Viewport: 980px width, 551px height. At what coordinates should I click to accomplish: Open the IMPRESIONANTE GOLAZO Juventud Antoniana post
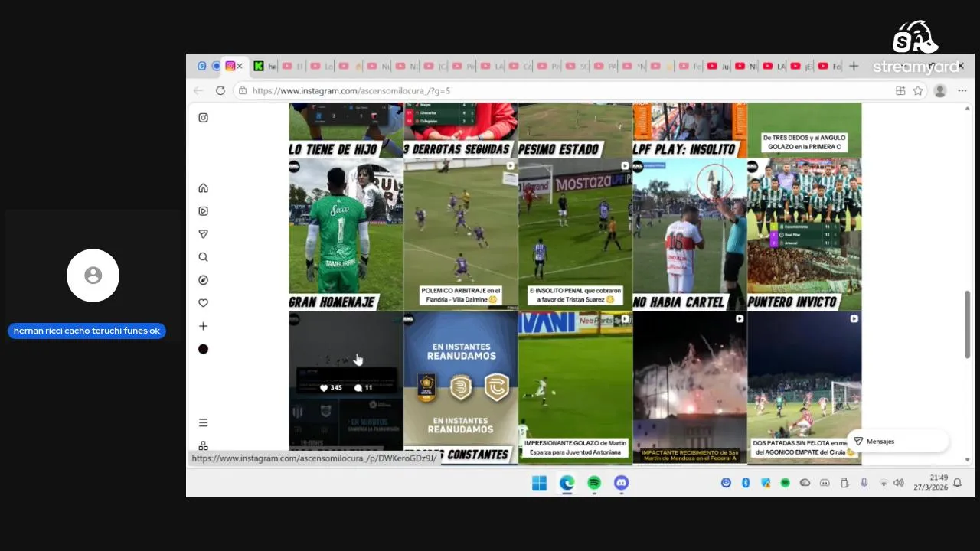pyautogui.click(x=575, y=387)
